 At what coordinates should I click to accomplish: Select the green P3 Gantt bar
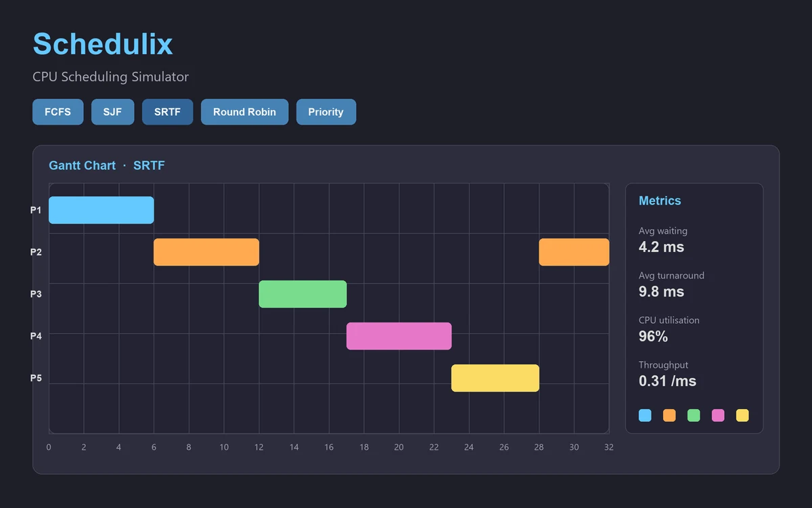pos(302,294)
